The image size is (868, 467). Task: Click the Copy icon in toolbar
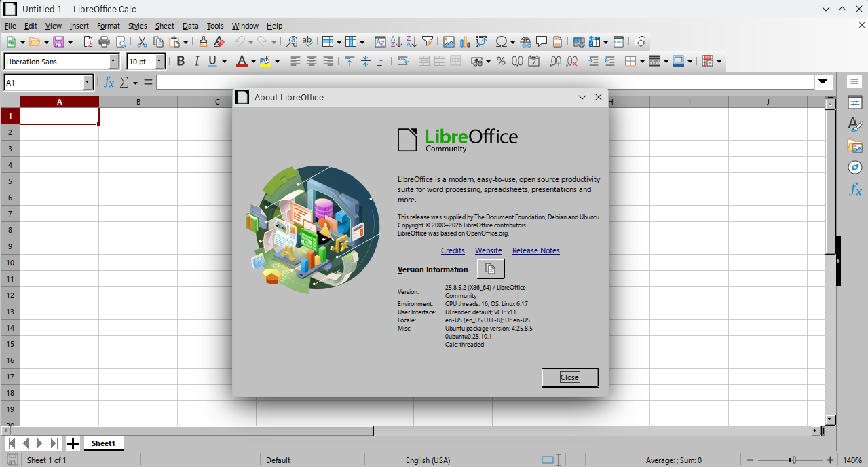[x=158, y=42]
